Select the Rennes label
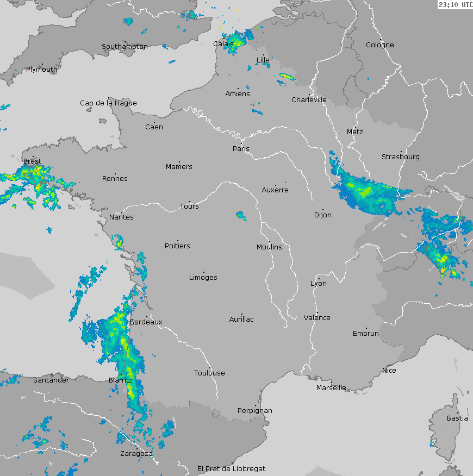 click(115, 178)
